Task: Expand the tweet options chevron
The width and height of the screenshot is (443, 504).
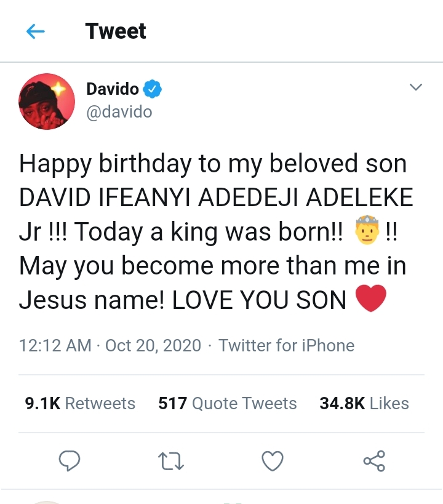Action: [x=416, y=88]
